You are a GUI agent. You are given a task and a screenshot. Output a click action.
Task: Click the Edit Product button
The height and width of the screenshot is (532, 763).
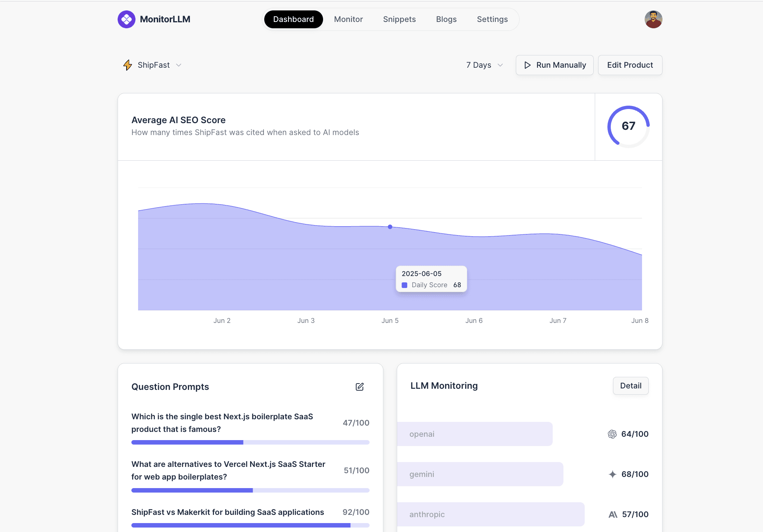[x=630, y=65]
